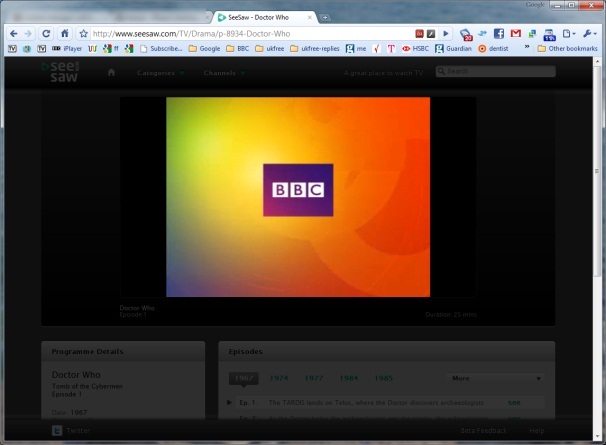This screenshot has height=445, width=606.
Task: Open the More years dropdown
Action: click(497, 378)
